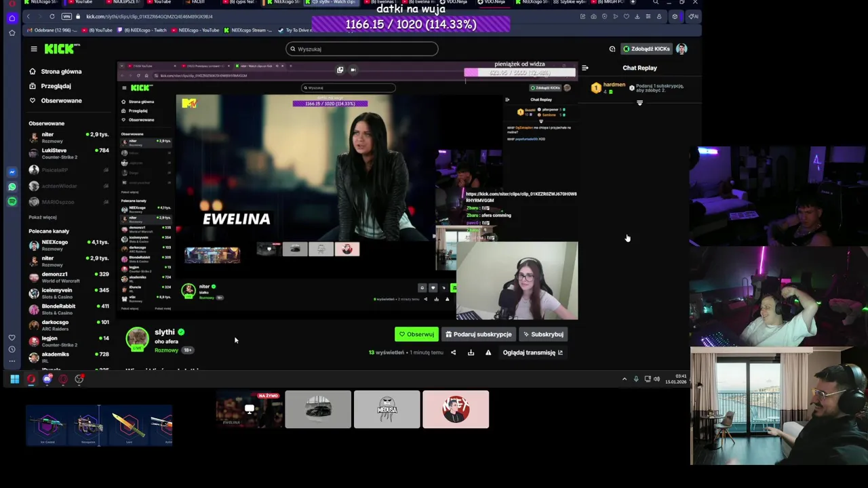This screenshot has height=488, width=868.
Task: Click the microphone tray icon
Action: [x=636, y=379]
